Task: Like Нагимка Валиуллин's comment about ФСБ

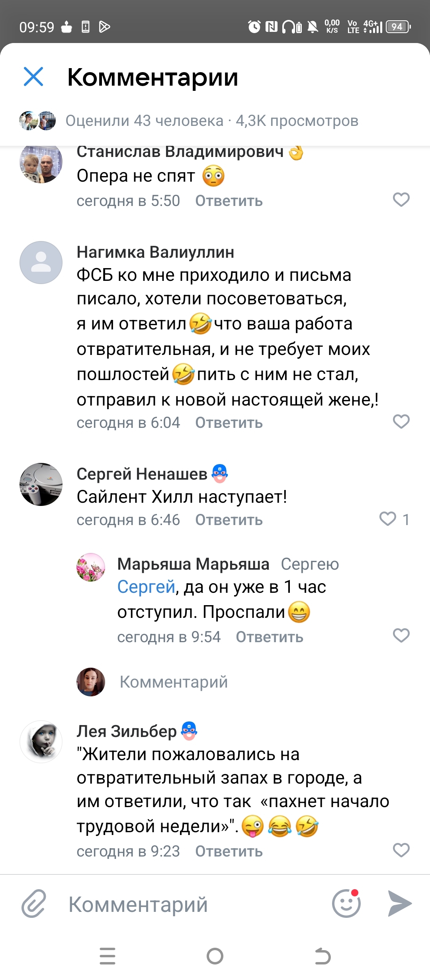Action: click(x=401, y=421)
